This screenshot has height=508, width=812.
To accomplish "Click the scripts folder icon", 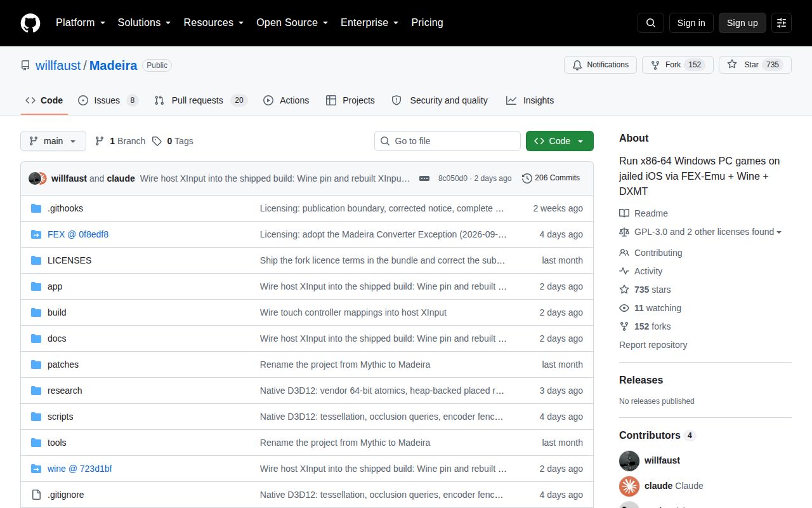I will tap(36, 417).
